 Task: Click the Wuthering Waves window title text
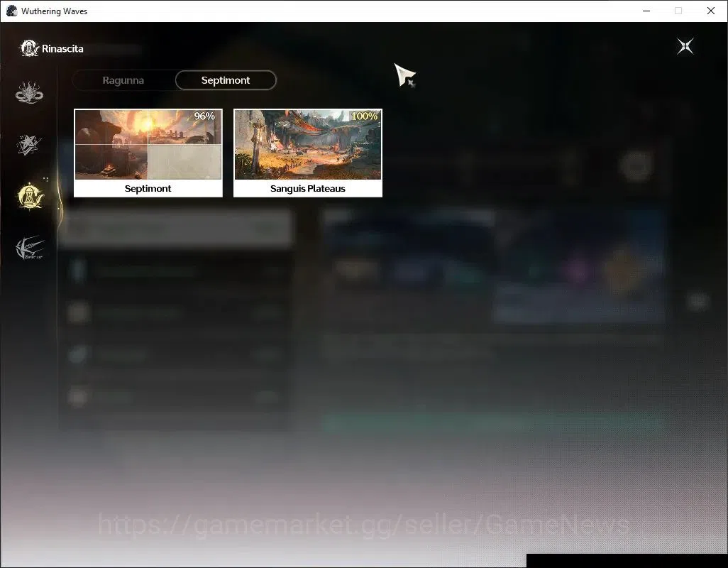(x=55, y=11)
